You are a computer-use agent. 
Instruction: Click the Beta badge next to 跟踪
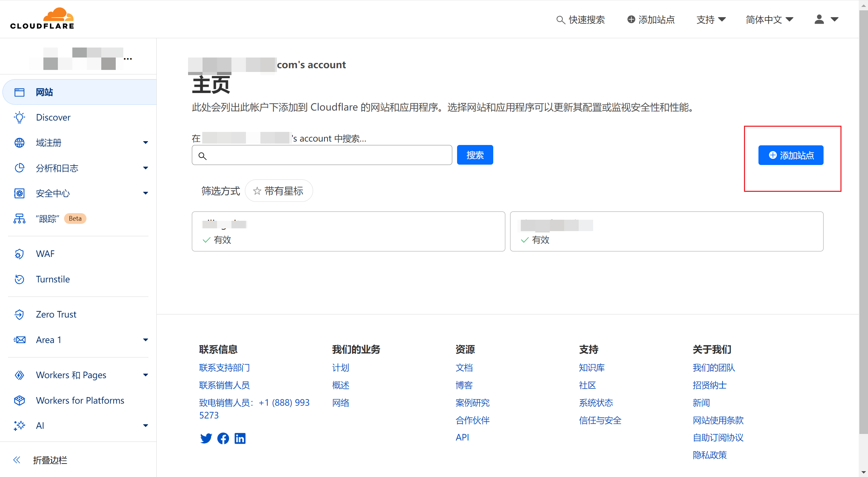click(x=75, y=219)
